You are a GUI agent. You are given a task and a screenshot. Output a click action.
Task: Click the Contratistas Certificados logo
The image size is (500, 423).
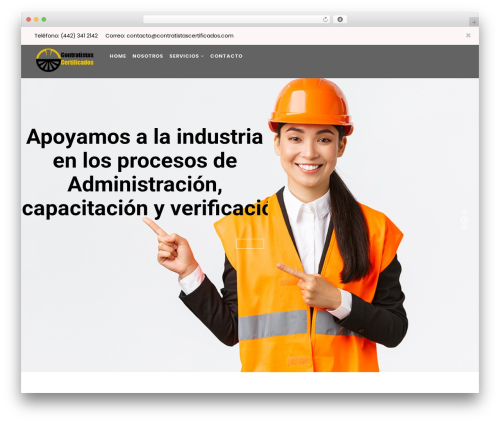[x=65, y=60]
